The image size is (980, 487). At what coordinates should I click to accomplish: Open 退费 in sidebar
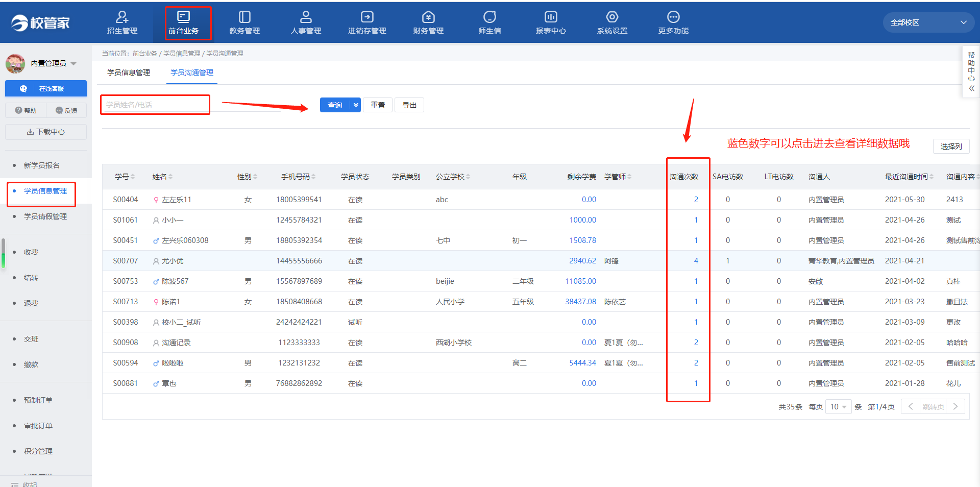[31, 303]
